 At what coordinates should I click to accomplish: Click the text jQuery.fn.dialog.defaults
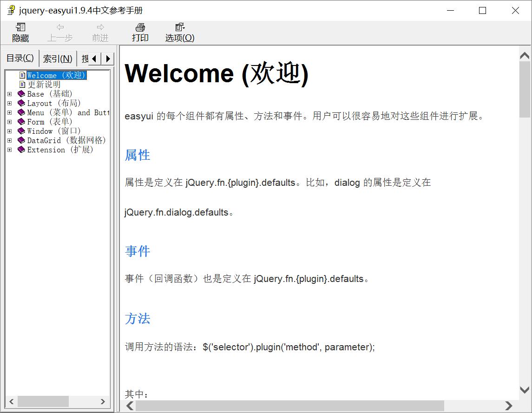click(x=179, y=212)
